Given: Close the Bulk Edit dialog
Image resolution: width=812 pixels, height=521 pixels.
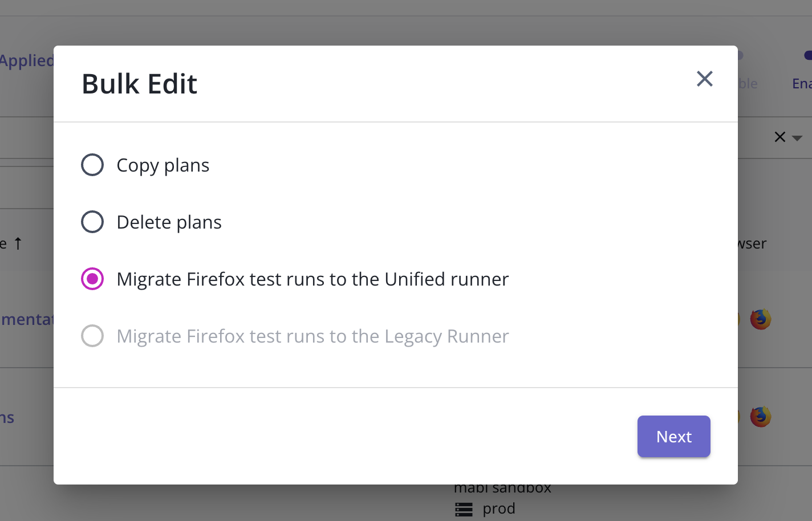Looking at the screenshot, I should [x=705, y=79].
